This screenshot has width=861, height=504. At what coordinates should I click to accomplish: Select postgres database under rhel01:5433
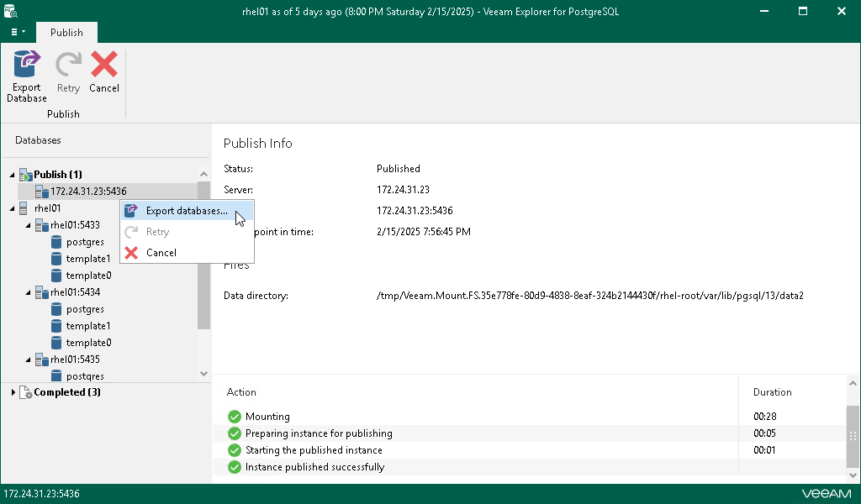click(57, 242)
